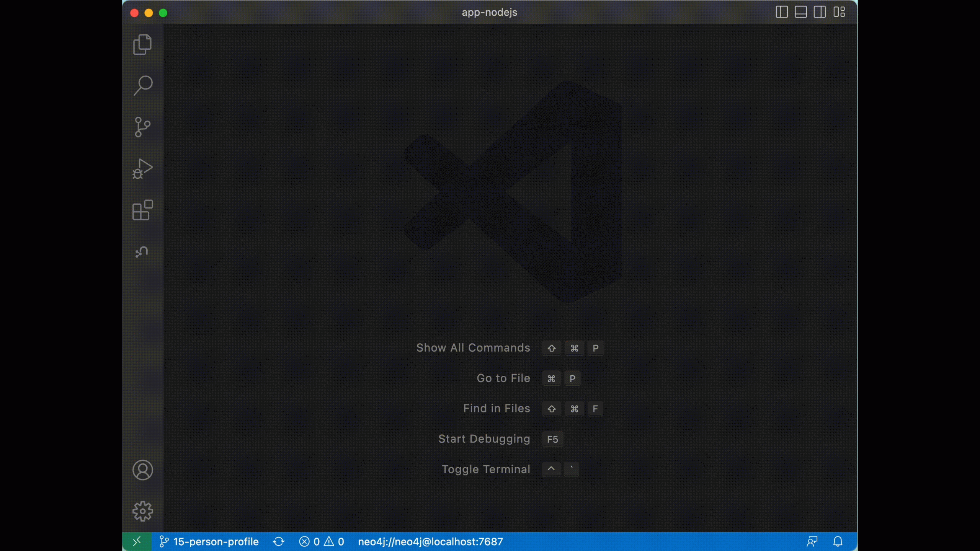Click the app-nodejs window title

coord(489,12)
